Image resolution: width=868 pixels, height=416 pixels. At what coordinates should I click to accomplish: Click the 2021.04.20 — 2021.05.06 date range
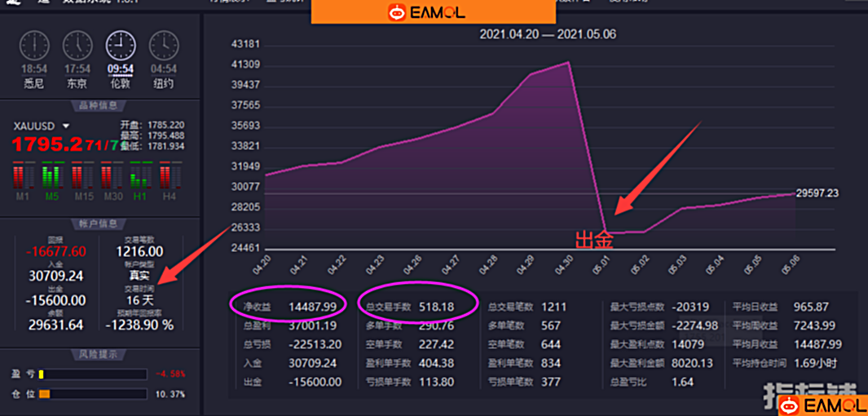548,34
